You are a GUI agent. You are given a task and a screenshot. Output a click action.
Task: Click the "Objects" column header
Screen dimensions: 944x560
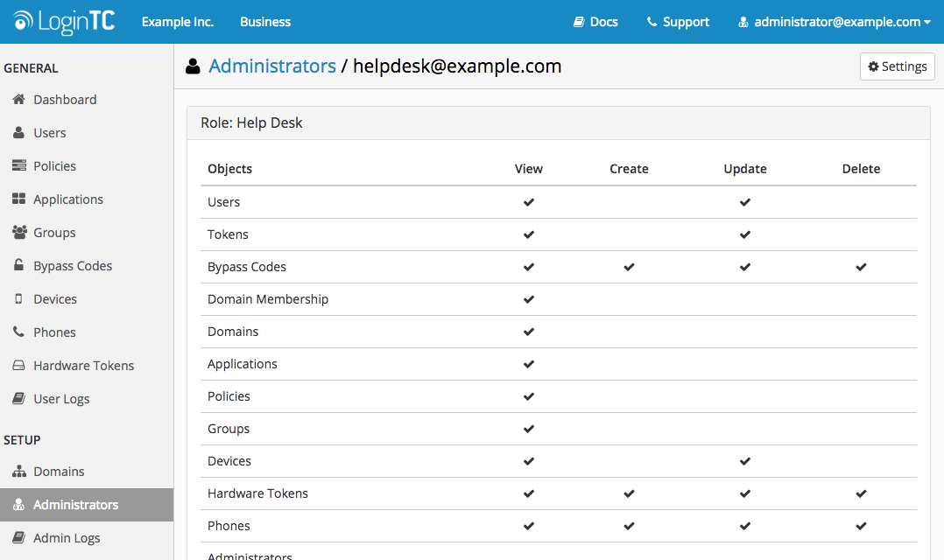[x=230, y=169]
